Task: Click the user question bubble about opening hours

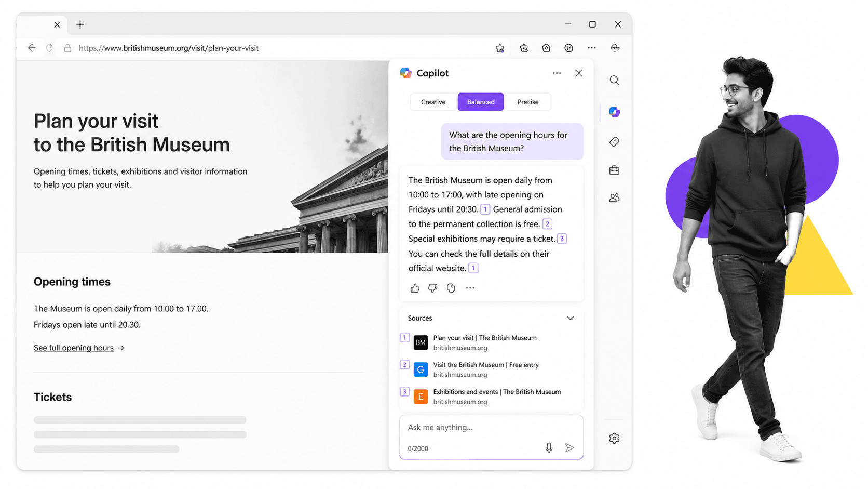Action: point(512,141)
